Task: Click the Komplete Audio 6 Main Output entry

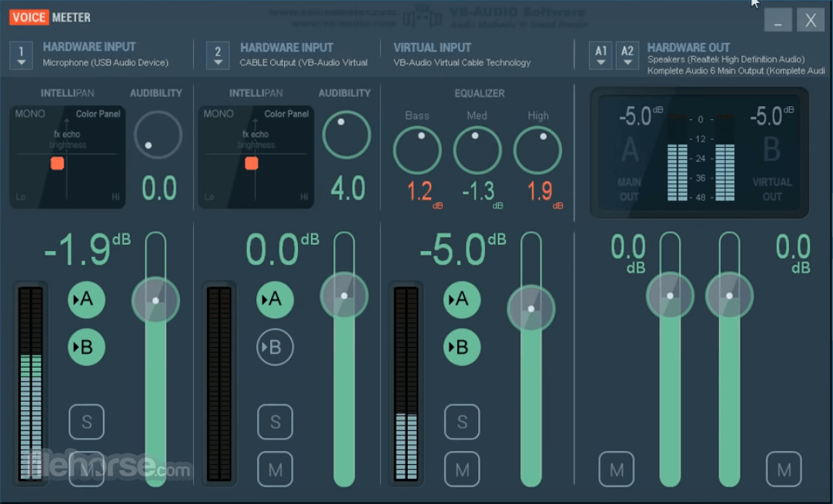Action: pos(736,71)
